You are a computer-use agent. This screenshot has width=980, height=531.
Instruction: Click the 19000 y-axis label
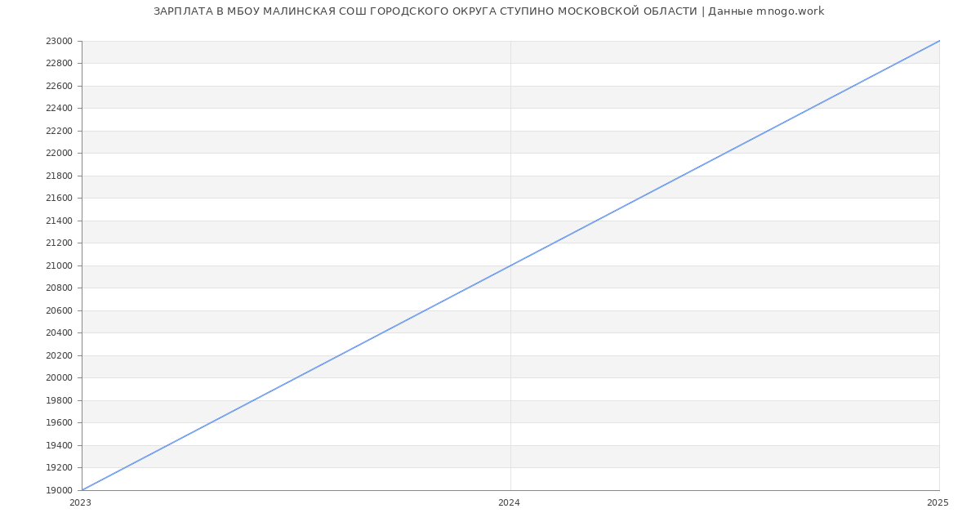pos(59,490)
